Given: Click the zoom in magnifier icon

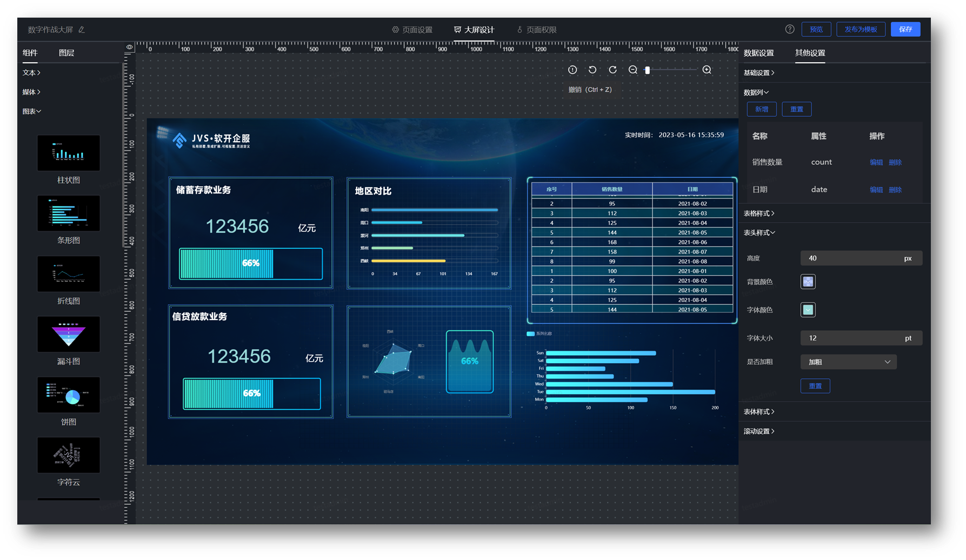Looking at the screenshot, I should point(707,70).
